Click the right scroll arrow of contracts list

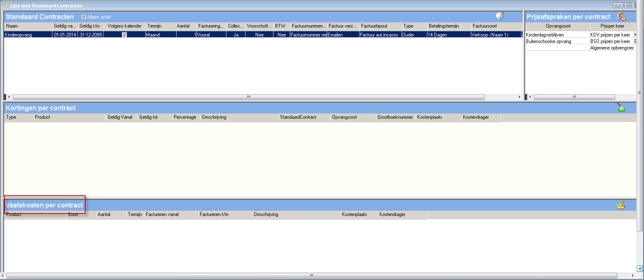519,97
